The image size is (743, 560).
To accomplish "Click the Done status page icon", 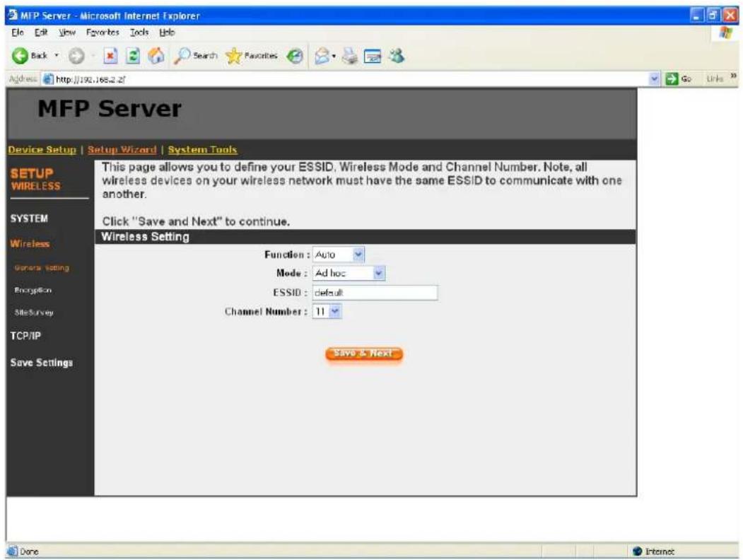I will point(12,551).
